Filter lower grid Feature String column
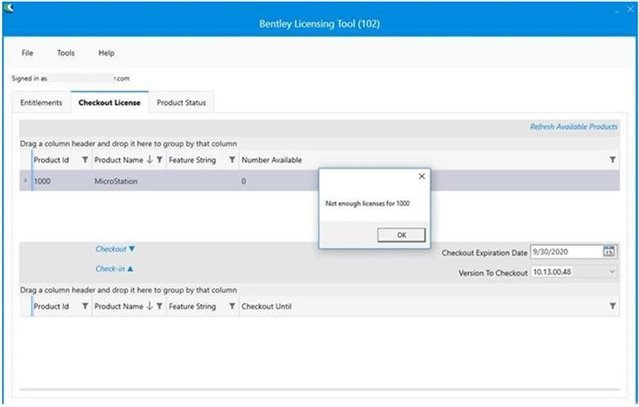 tap(232, 306)
